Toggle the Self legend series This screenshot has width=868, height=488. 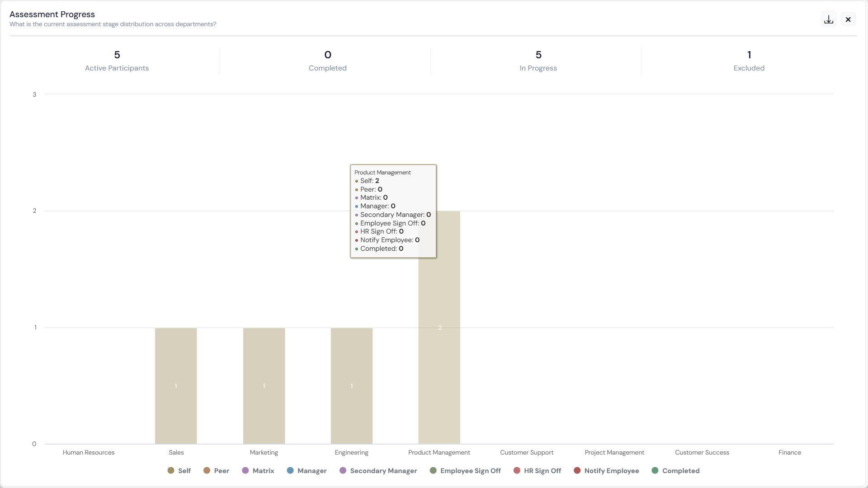[179, 471]
